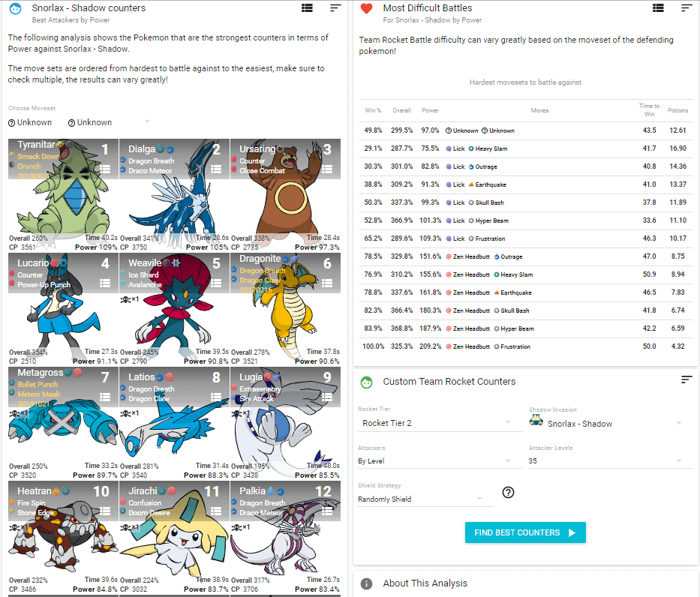
Task: Open sort icon in Custom Team Rocket Counters header
Action: click(686, 379)
